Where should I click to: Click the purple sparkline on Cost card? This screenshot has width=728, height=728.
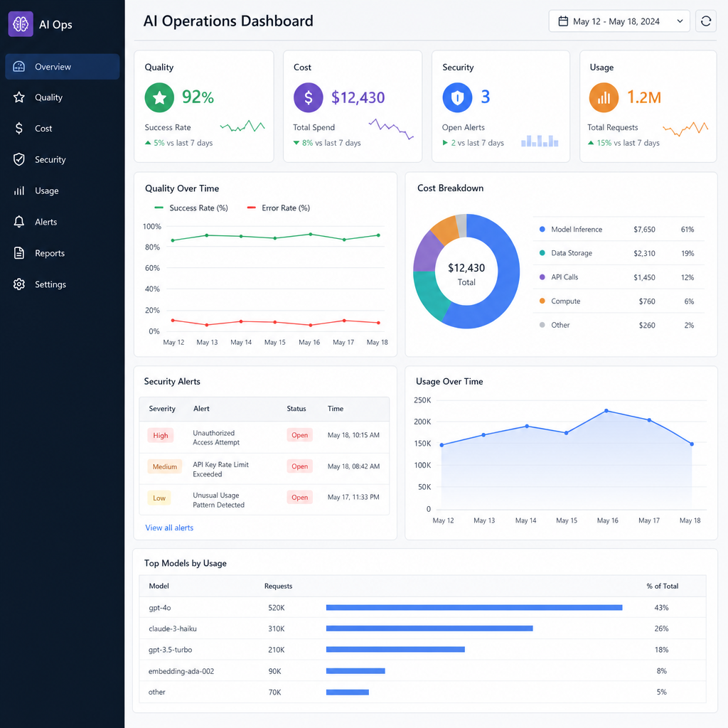pos(391,129)
